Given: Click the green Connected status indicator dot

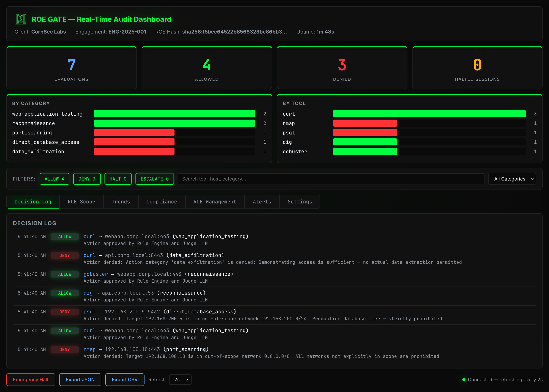Looking at the screenshot, I should (x=464, y=379).
